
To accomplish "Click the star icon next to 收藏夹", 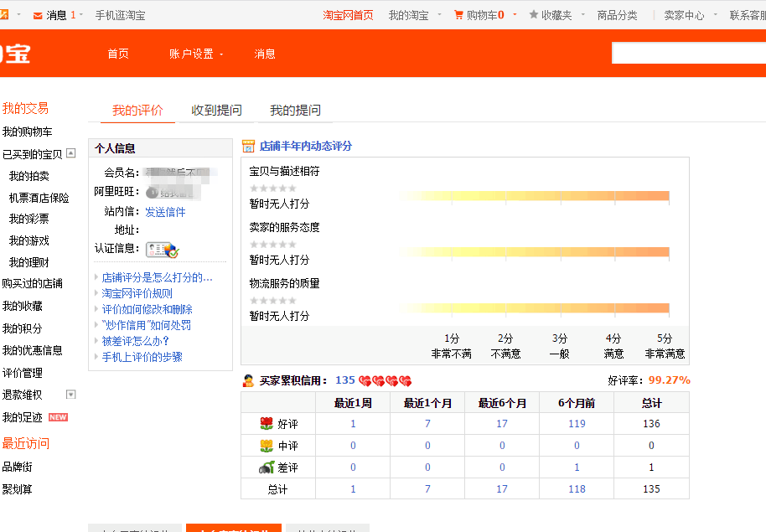I will (534, 14).
